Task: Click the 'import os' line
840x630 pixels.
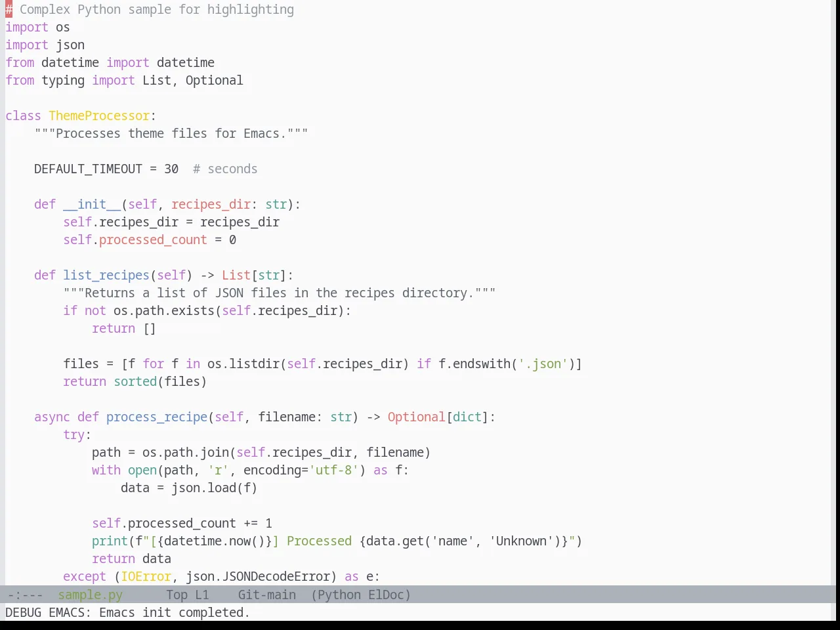Action: tap(37, 28)
